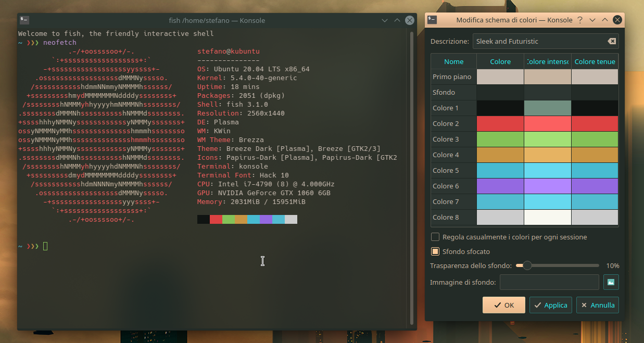This screenshot has height=343, width=644.
Task: Confirm changes with the OK button
Action: coord(504,305)
